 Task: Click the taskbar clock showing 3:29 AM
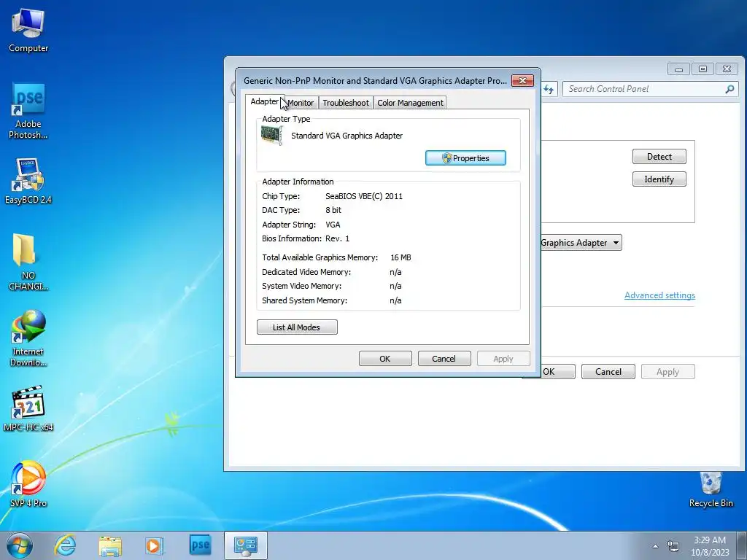pos(710,545)
